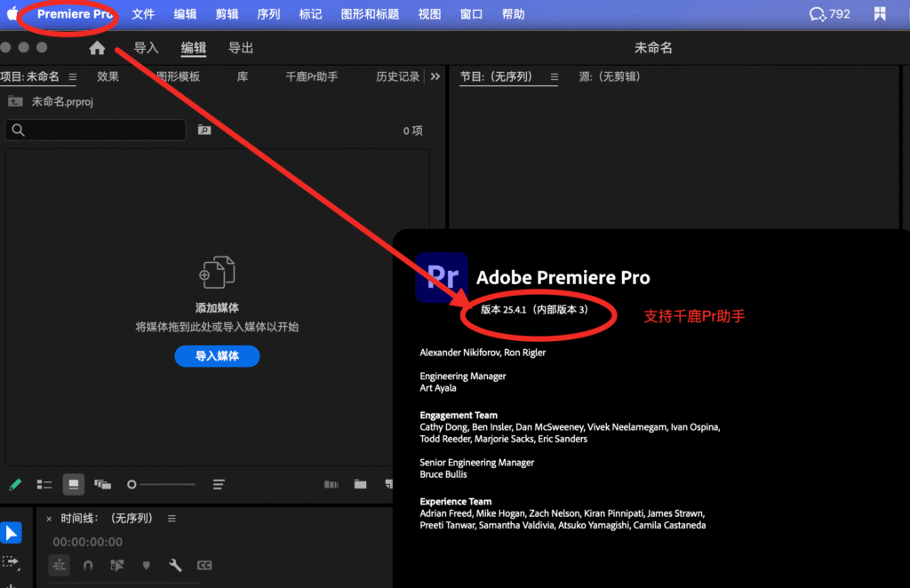Switch to the 千鹿Pr助手 panel tab
This screenshot has width=910, height=588.
[x=311, y=76]
